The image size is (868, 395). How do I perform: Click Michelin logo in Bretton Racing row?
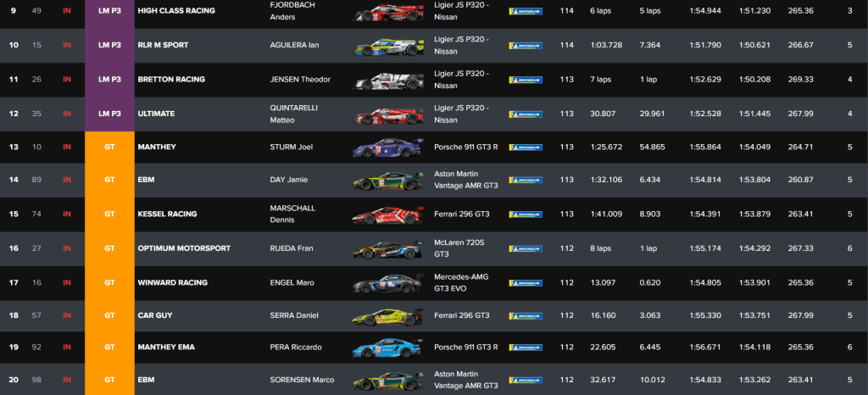[x=526, y=80]
